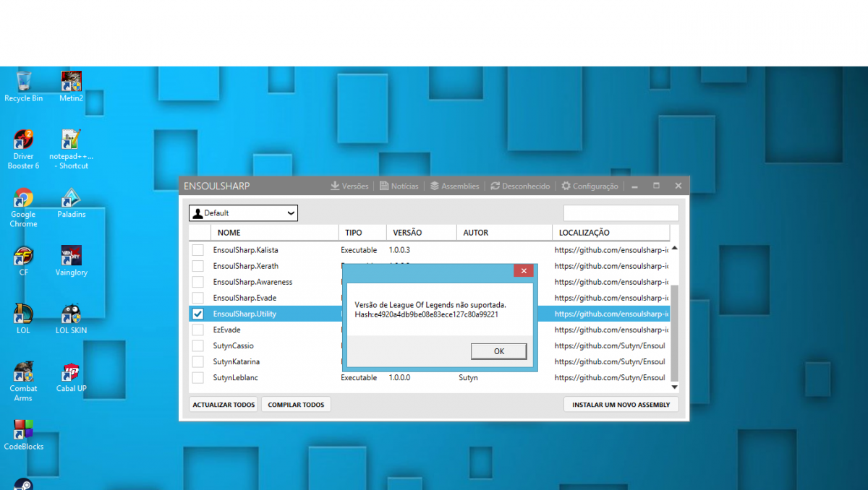Image resolution: width=868 pixels, height=490 pixels.
Task: Check the EnsoulSharp.Awareness assembly box
Action: [197, 282]
